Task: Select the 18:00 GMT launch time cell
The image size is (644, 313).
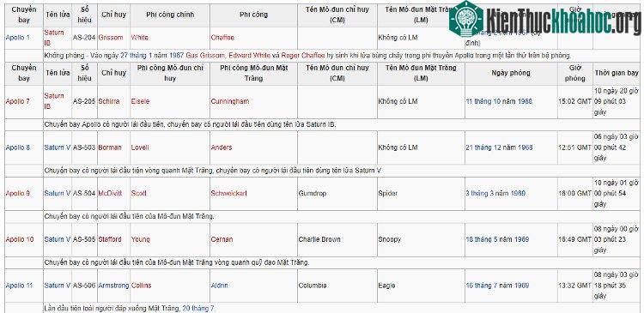Action: tap(575, 193)
